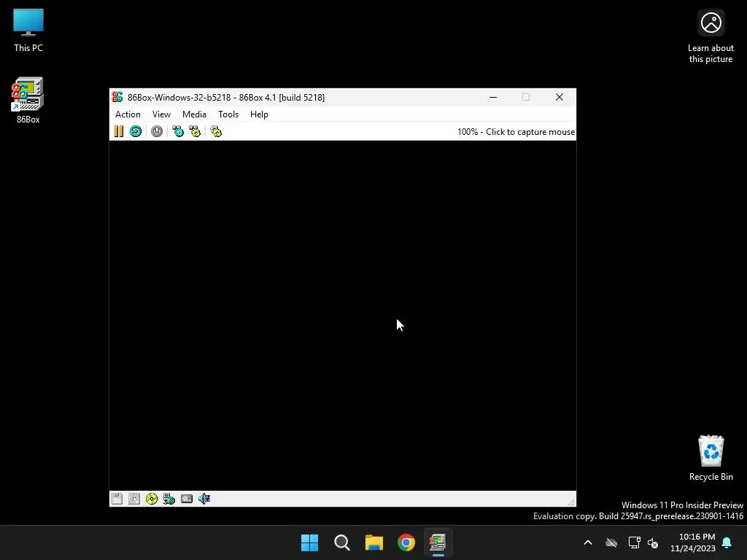Minimize the 86Box window
747x560 pixels.
493,97
